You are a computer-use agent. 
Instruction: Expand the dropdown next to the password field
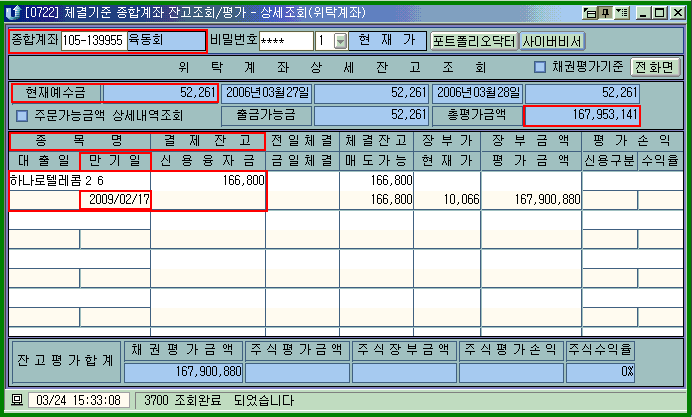[x=340, y=41]
